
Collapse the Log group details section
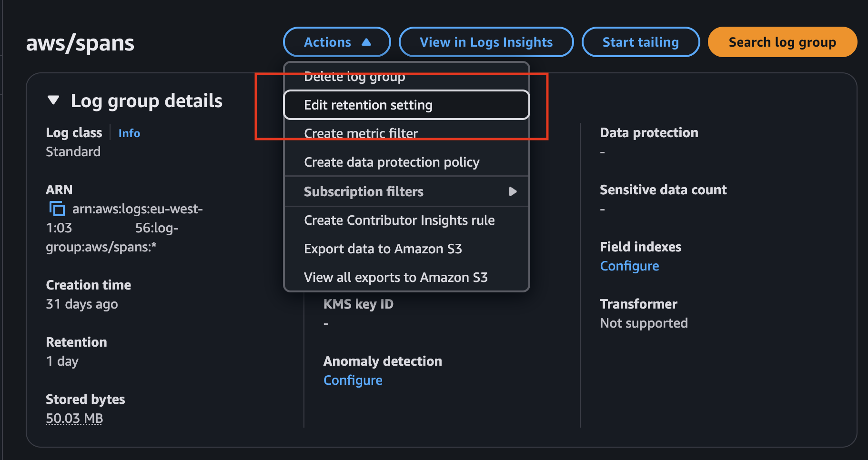53,100
